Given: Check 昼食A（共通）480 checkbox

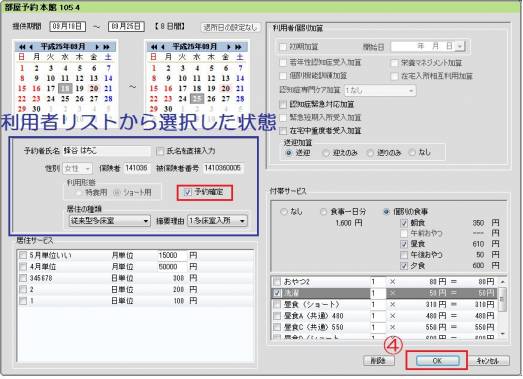Looking at the screenshot, I should coord(277,316).
